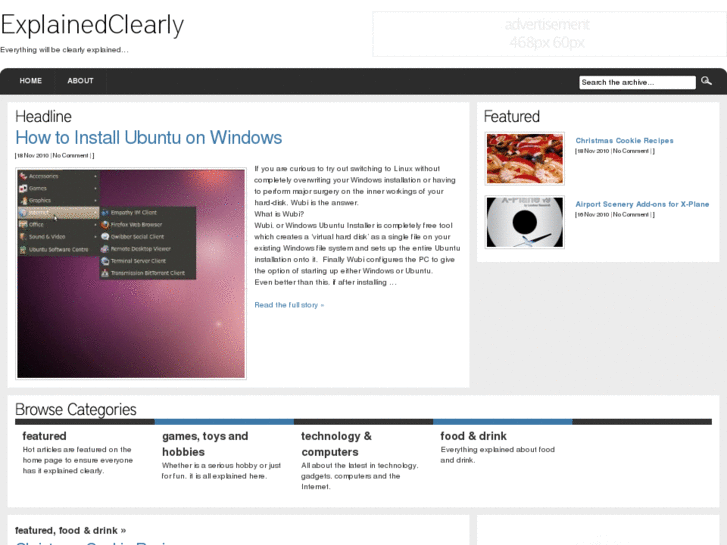Click the 'Everything will be clearly explained...' tagline
The height and width of the screenshot is (545, 727).
64,50
